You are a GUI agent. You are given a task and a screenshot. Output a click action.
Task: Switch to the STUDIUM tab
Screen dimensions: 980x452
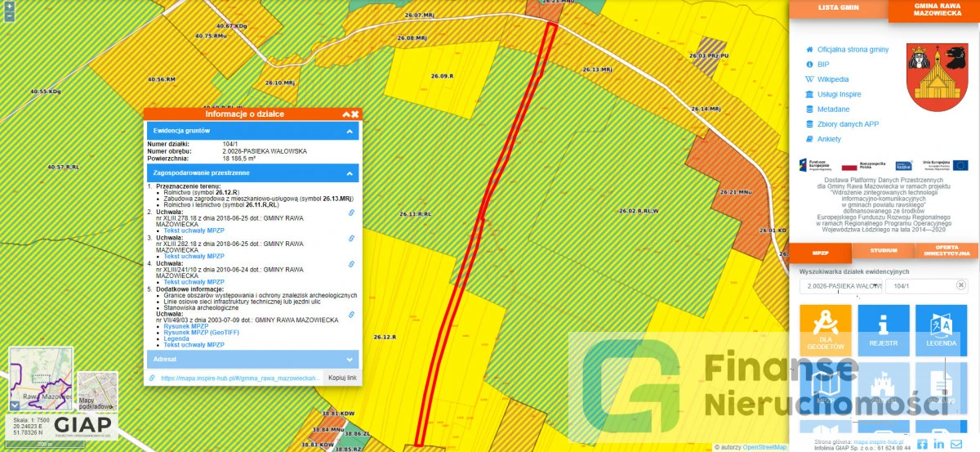884,251
